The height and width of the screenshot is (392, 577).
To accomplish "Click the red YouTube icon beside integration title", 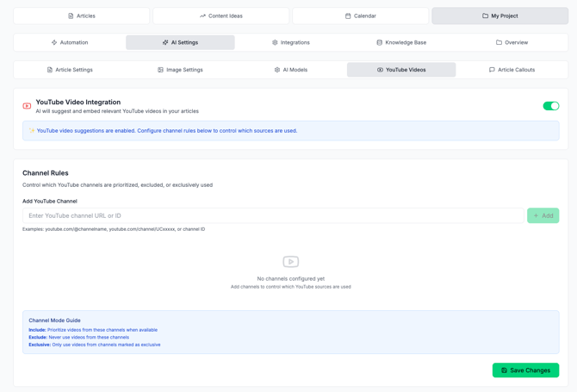I will [x=27, y=106].
